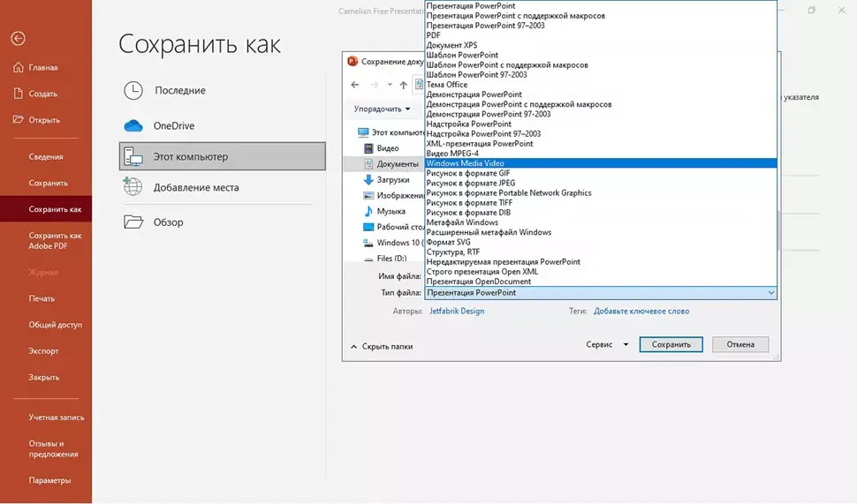The height and width of the screenshot is (504, 857).
Task: Open Общий доступ in sidebar
Action: (x=46, y=325)
